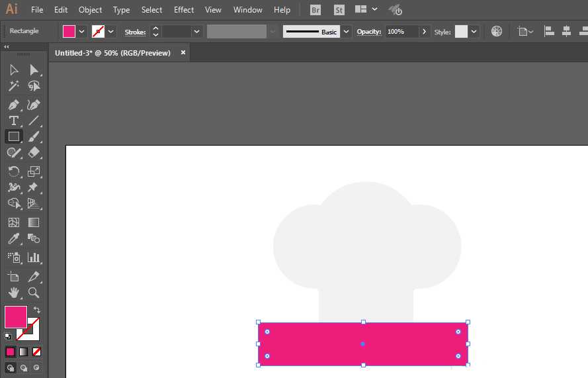
Task: Choose the Type tool
Action: tap(13, 120)
